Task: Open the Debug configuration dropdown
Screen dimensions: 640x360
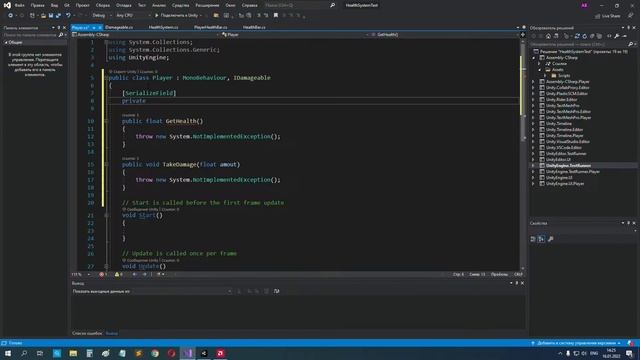Action: [x=102, y=16]
